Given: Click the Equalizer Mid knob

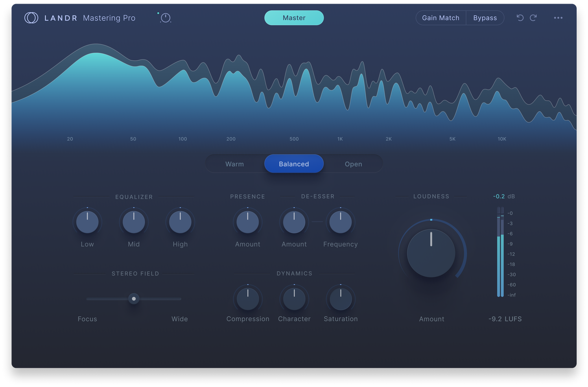Looking at the screenshot, I should 134,222.
